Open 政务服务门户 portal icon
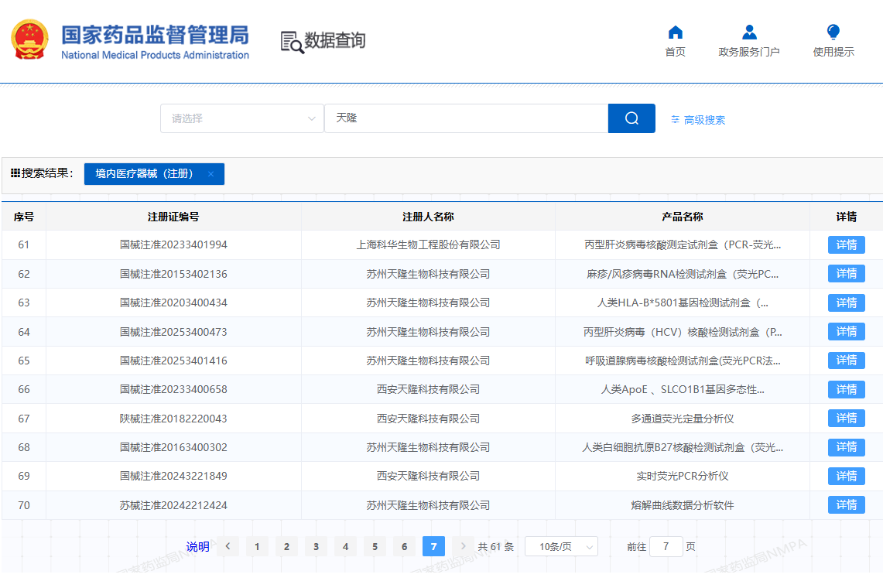883x588 pixels. pyautogui.click(x=748, y=32)
